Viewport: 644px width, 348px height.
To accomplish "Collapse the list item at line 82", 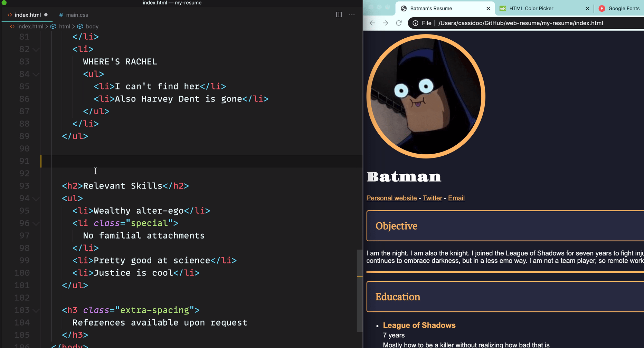I will tap(36, 49).
